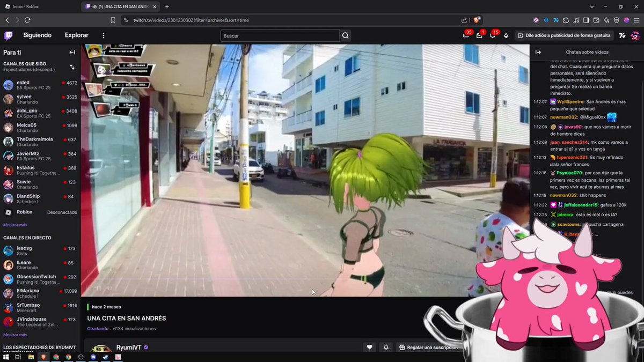Collapse the chat panel arrow
644x362 pixels.
pyautogui.click(x=538, y=52)
